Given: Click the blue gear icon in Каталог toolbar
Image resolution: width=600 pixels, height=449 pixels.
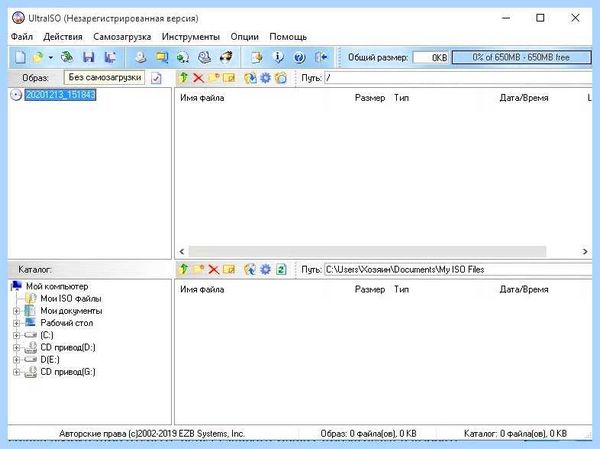Looking at the screenshot, I should click(x=265, y=269).
